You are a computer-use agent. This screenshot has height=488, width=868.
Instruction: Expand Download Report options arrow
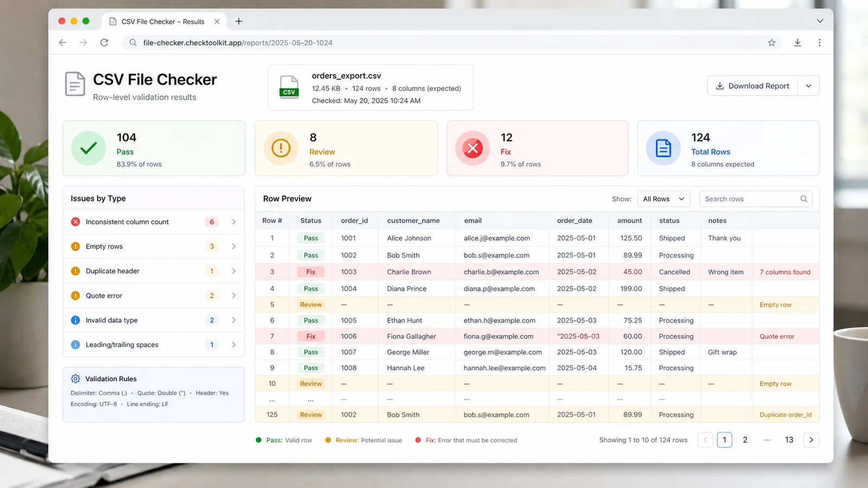pyautogui.click(x=808, y=86)
